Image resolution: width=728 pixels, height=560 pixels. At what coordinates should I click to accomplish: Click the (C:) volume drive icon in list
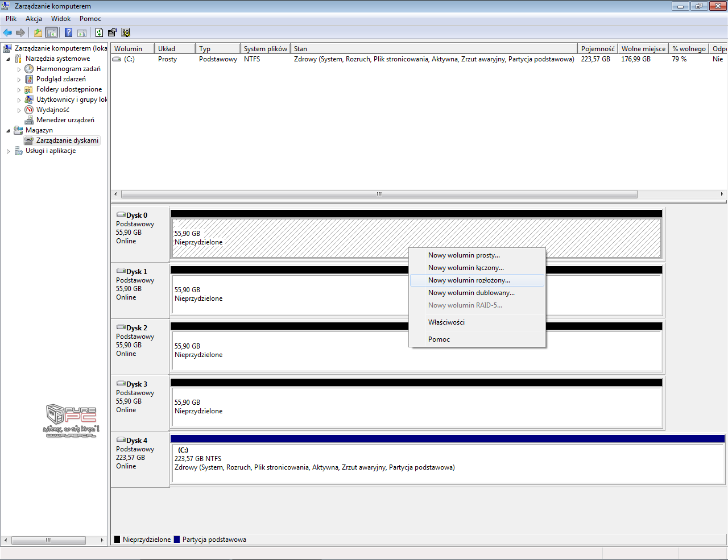click(117, 59)
